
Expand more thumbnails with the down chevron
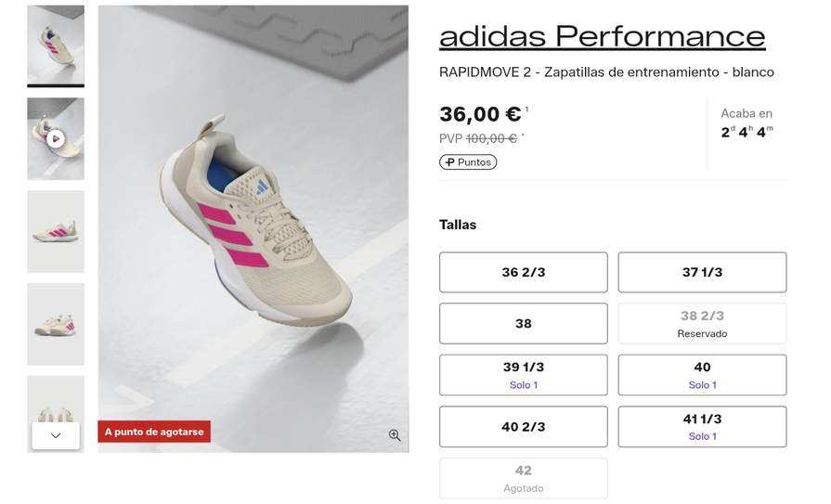coord(56,435)
